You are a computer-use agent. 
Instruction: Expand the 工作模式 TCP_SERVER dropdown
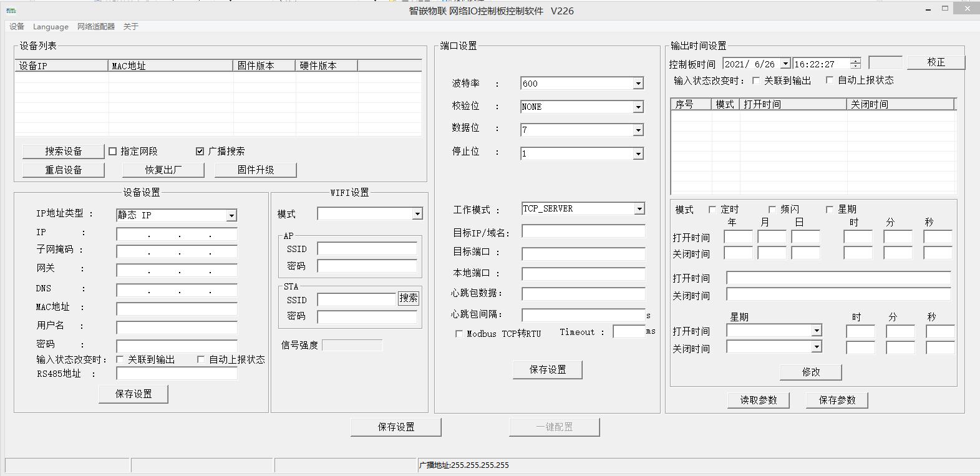(x=639, y=209)
